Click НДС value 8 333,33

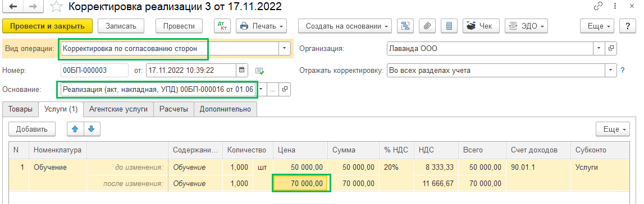tap(436, 167)
